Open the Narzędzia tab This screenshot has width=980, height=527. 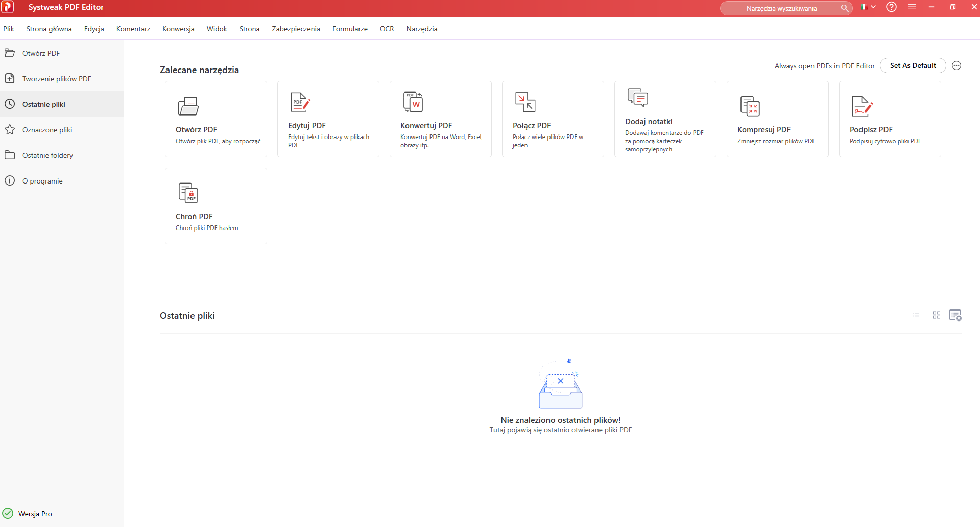point(422,29)
